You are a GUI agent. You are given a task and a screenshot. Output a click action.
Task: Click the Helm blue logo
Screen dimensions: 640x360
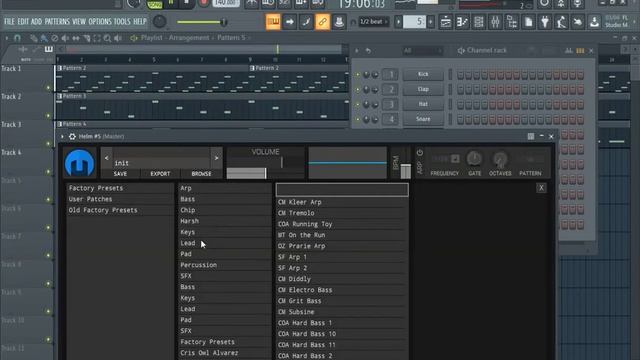(80, 163)
